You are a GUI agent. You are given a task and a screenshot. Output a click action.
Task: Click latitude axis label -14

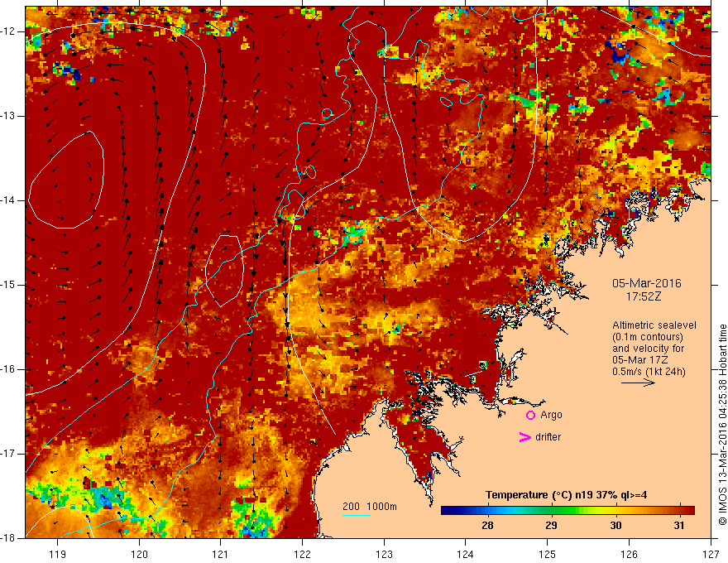pyautogui.click(x=8, y=200)
